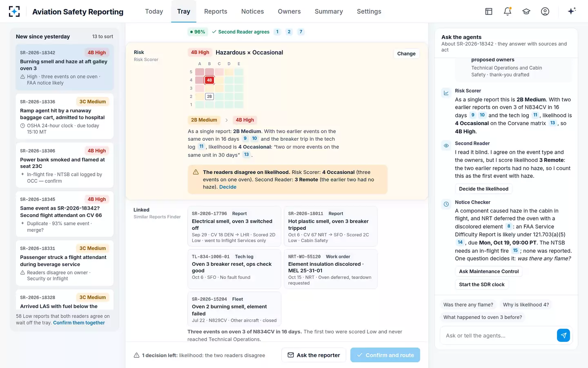
Task: Switch to the Today tab
Action: click(x=154, y=11)
